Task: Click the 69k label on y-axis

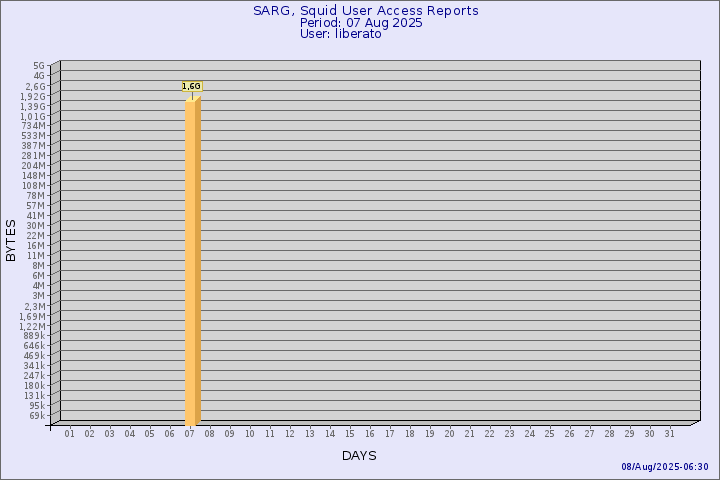Action: pyautogui.click(x=36, y=415)
